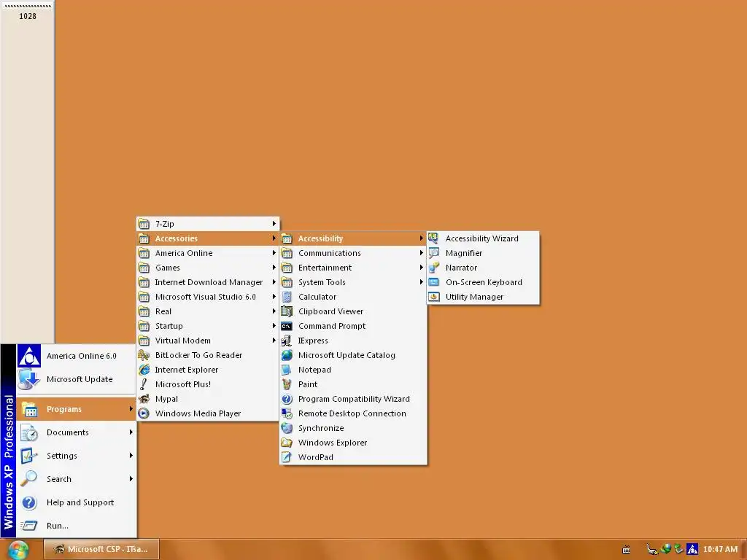This screenshot has height=560, width=747.
Task: Click the WordPad icon
Action: tap(286, 457)
